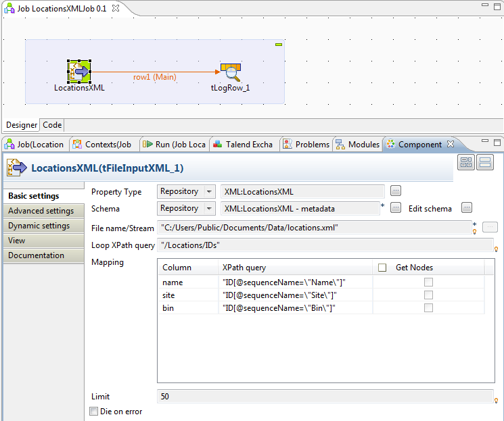Check Get Nodes for name row
The height and width of the screenshot is (421, 504).
[x=428, y=282]
